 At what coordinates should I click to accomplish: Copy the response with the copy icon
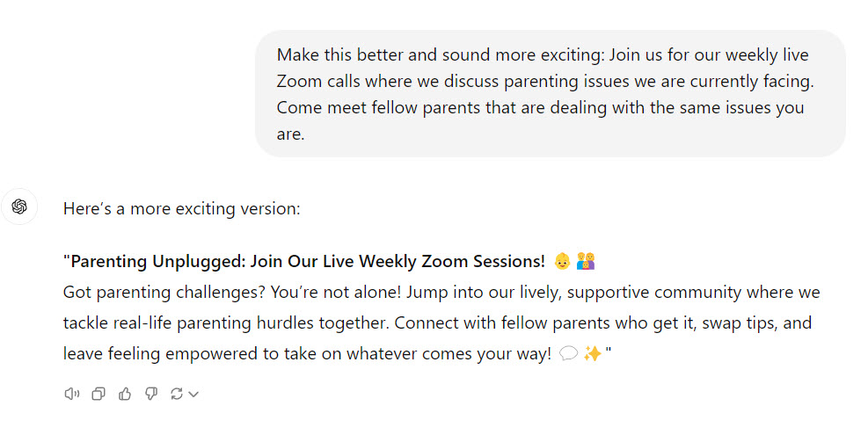coord(98,394)
